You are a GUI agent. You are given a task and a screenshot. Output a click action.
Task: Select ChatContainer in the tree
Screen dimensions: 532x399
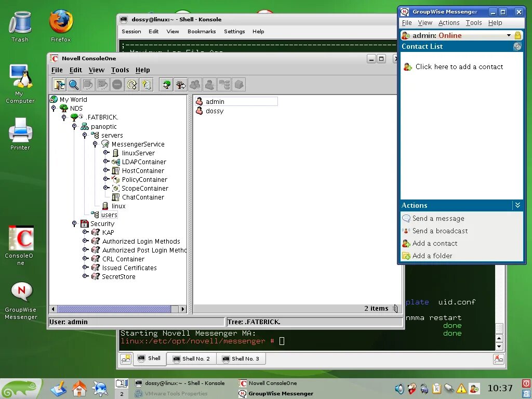[x=143, y=197]
